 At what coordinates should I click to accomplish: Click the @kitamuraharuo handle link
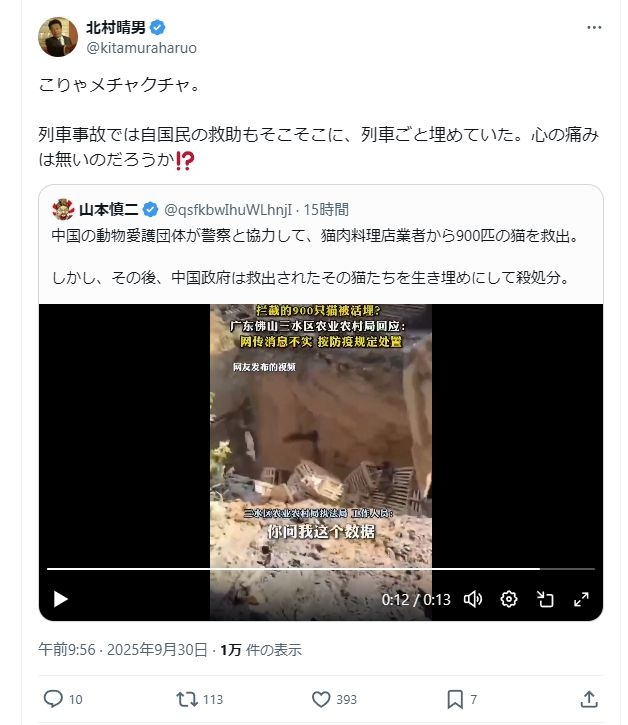click(142, 48)
